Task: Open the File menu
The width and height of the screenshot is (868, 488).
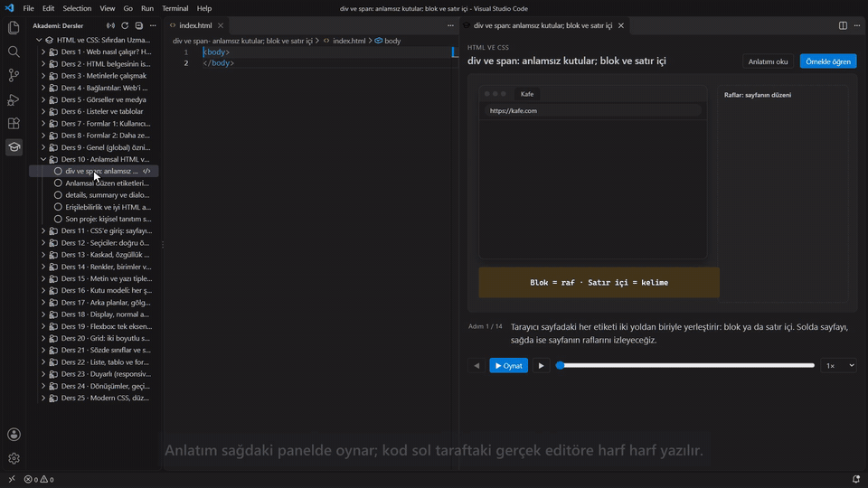Action: click(28, 8)
